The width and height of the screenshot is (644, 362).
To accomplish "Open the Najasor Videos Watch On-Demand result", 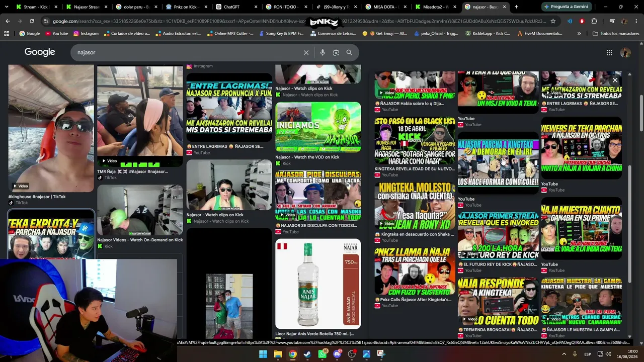I will click(140, 210).
